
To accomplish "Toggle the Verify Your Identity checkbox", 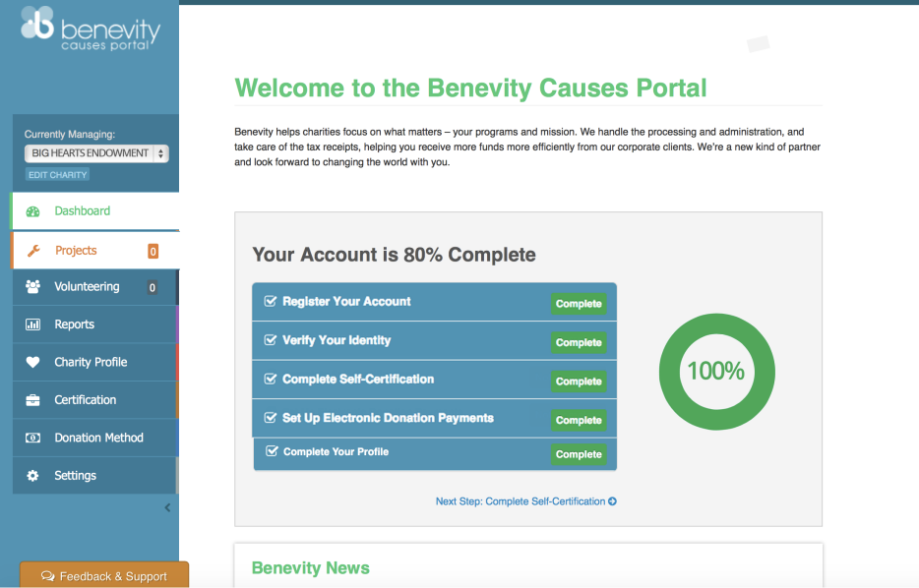I will [270, 339].
